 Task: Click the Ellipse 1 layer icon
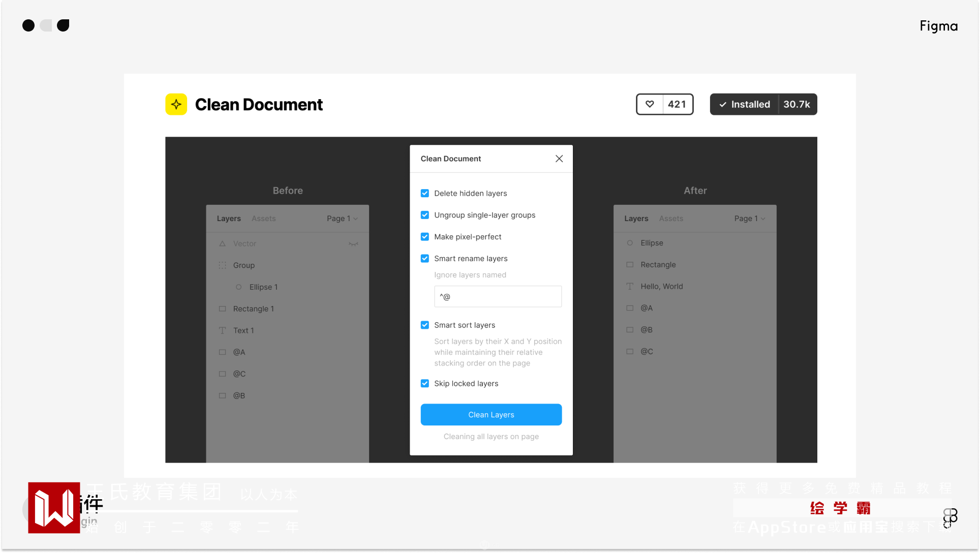pyautogui.click(x=238, y=287)
